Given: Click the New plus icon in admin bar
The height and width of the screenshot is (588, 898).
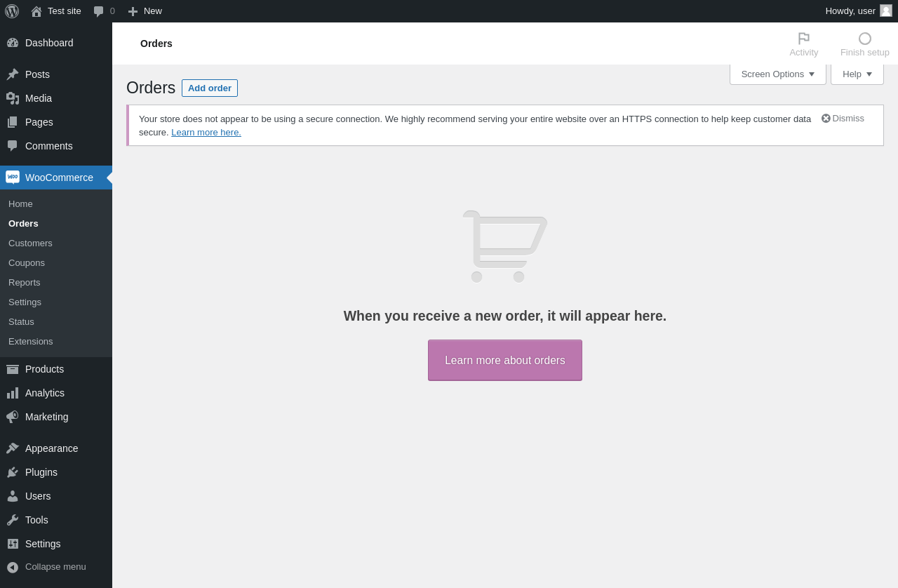Looking at the screenshot, I should pyautogui.click(x=133, y=11).
